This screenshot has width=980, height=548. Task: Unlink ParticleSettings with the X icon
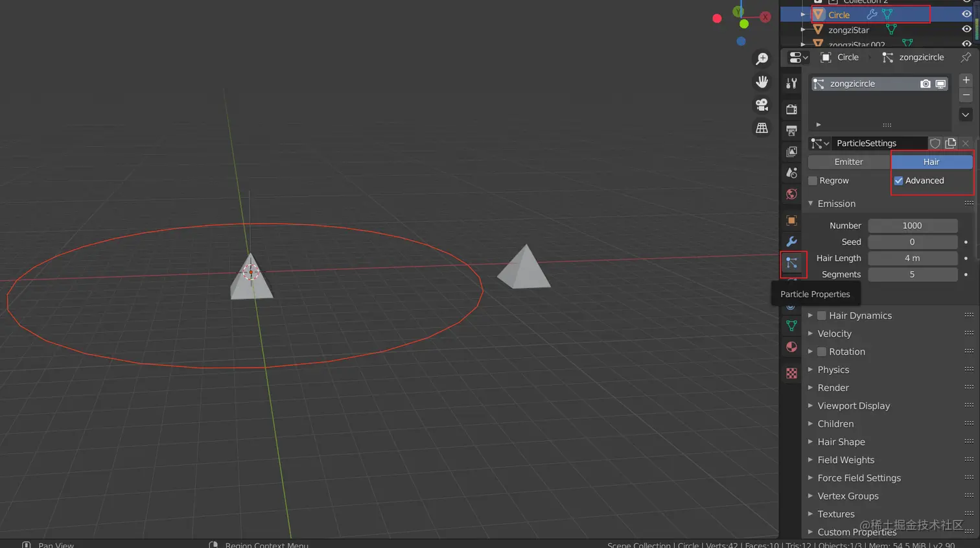point(966,143)
